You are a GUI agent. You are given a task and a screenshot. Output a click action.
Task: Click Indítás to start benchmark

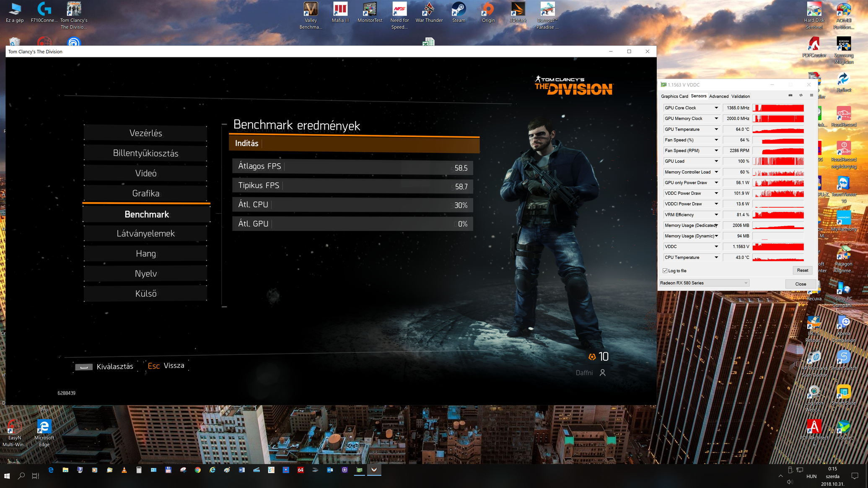354,144
